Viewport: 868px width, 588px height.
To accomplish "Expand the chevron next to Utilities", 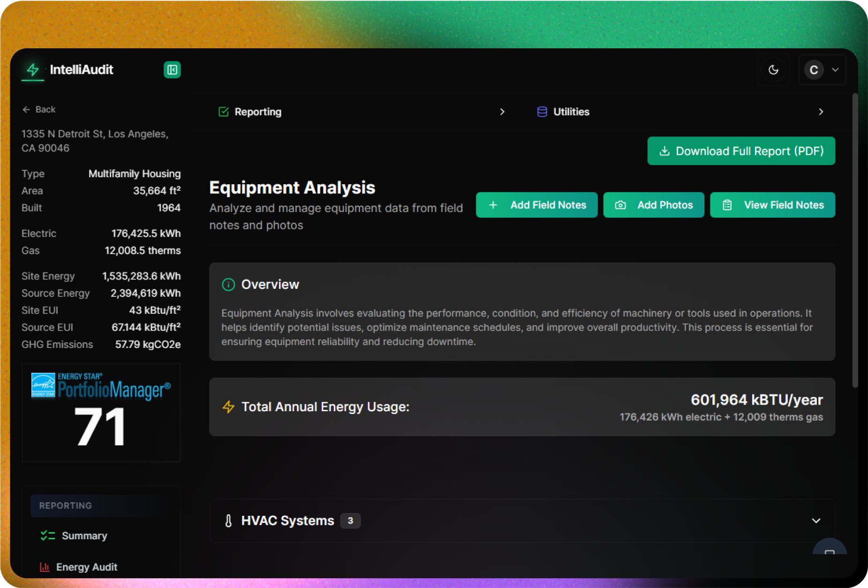I will [x=821, y=112].
